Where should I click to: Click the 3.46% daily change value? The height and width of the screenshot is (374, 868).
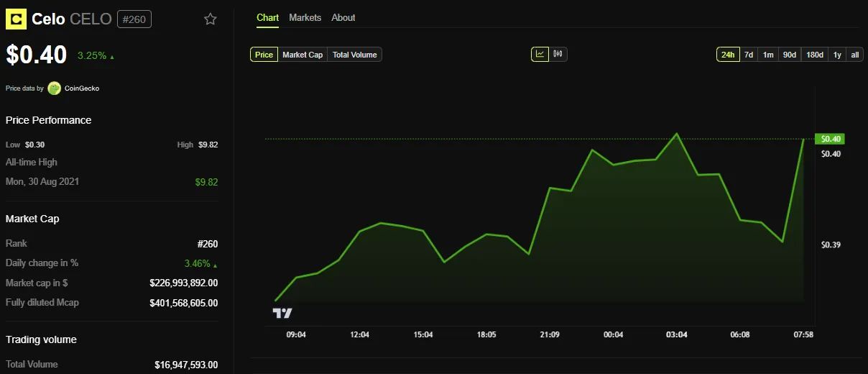(x=202, y=264)
